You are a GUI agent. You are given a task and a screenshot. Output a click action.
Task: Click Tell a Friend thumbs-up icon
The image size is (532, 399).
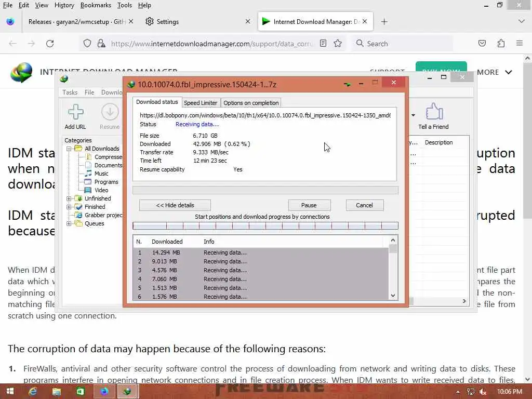click(x=434, y=111)
